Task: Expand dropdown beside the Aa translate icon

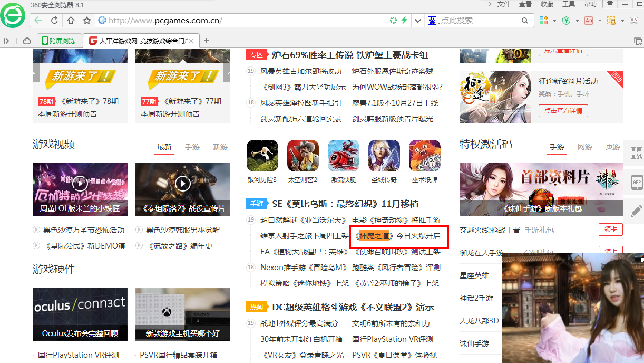Action: [599, 21]
